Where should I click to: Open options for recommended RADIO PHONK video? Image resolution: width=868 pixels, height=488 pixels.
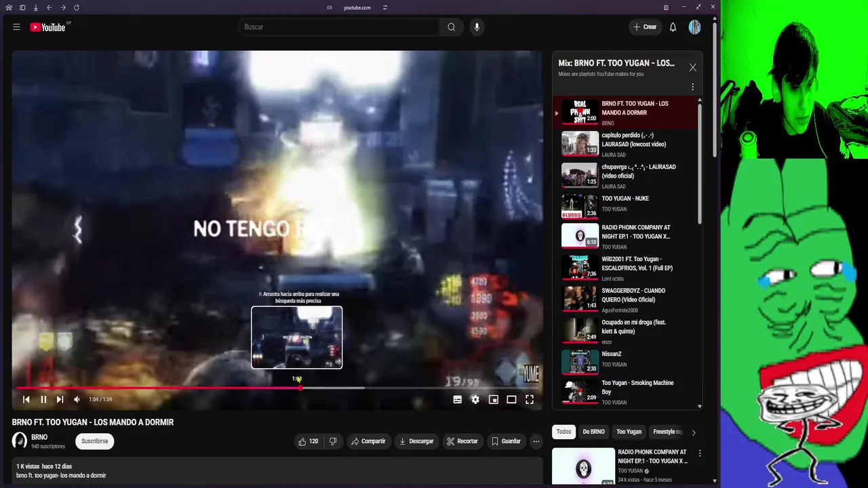click(700, 453)
